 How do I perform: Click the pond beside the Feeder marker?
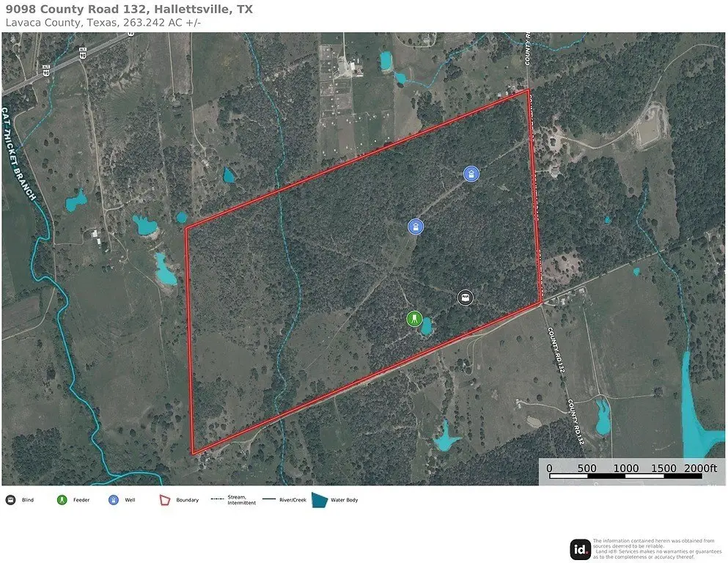tap(426, 326)
